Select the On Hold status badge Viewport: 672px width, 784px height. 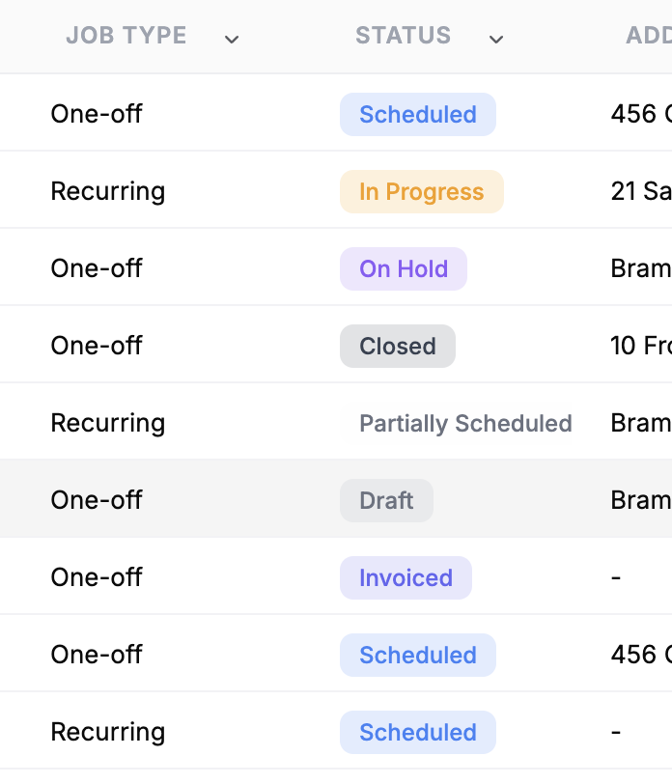coord(404,269)
